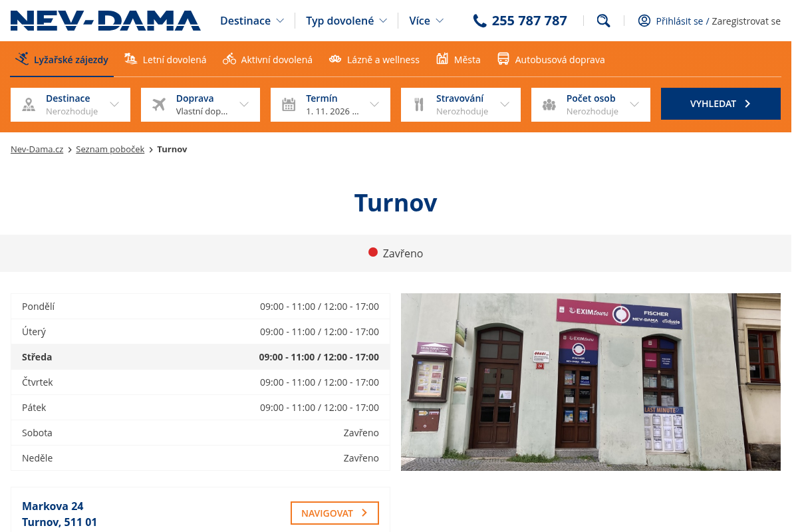Click the cyclist icon for Aktivní dovolená

pyautogui.click(x=229, y=59)
